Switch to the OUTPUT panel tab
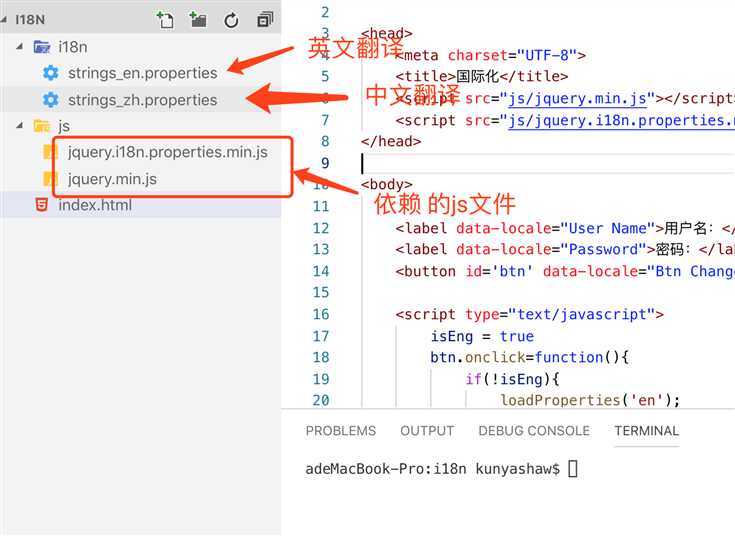Viewport: 735px width, 536px height. click(x=427, y=430)
